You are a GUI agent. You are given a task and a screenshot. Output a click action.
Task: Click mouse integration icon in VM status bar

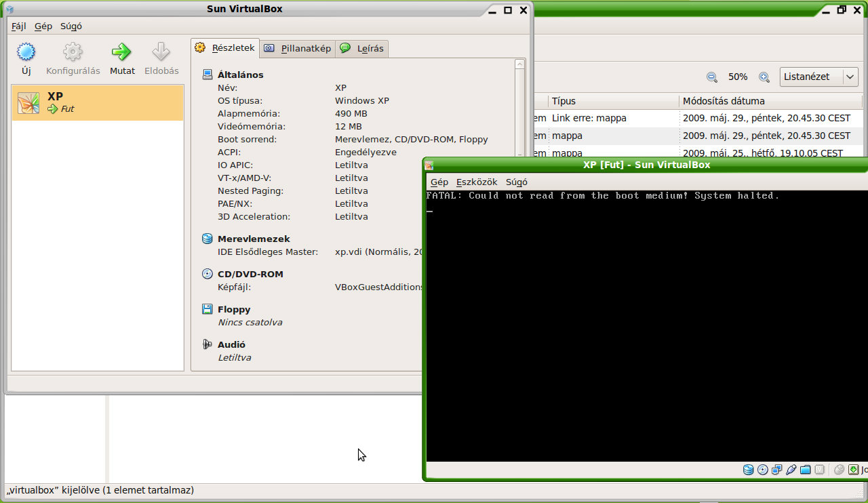(839, 470)
